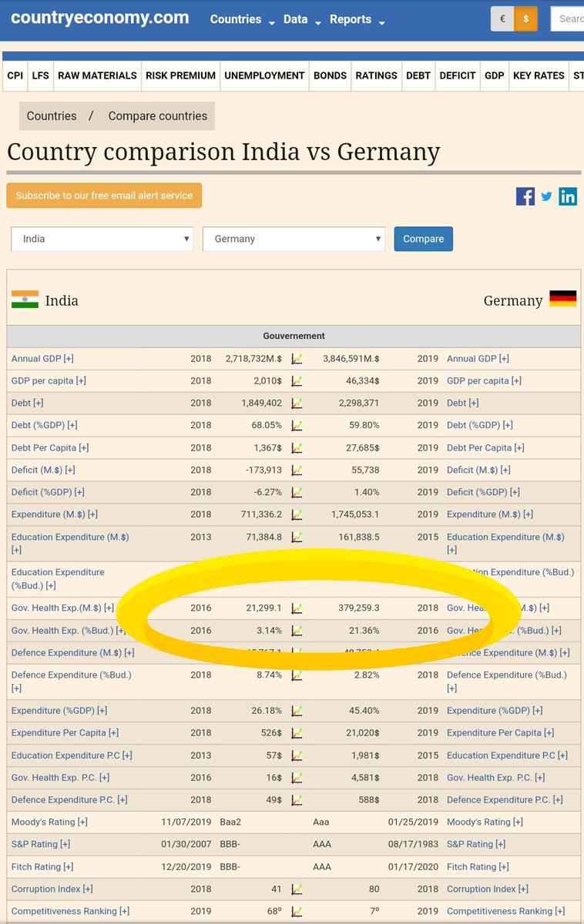Switch currency to Dollar
The height and width of the screenshot is (924, 584).
[525, 19]
